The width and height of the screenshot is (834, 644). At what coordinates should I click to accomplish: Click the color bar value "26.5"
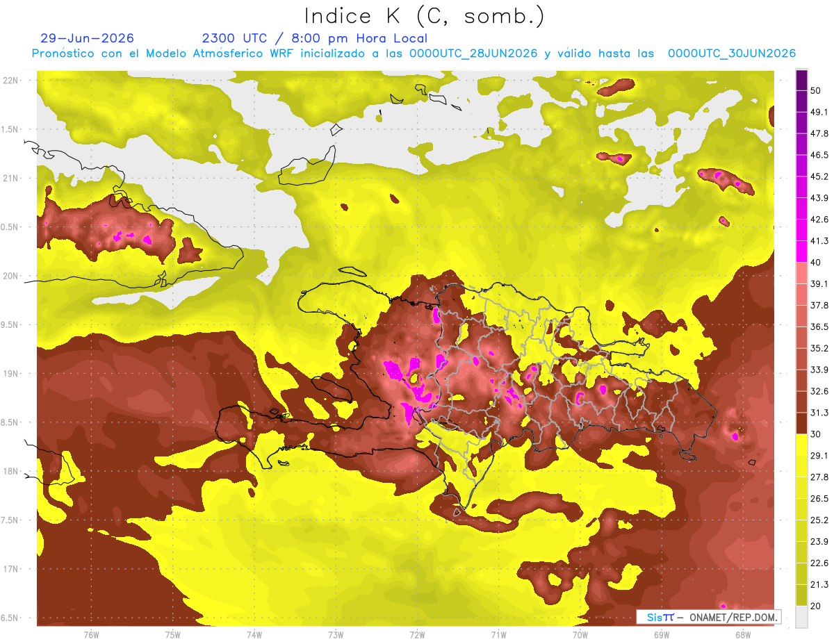[820, 498]
